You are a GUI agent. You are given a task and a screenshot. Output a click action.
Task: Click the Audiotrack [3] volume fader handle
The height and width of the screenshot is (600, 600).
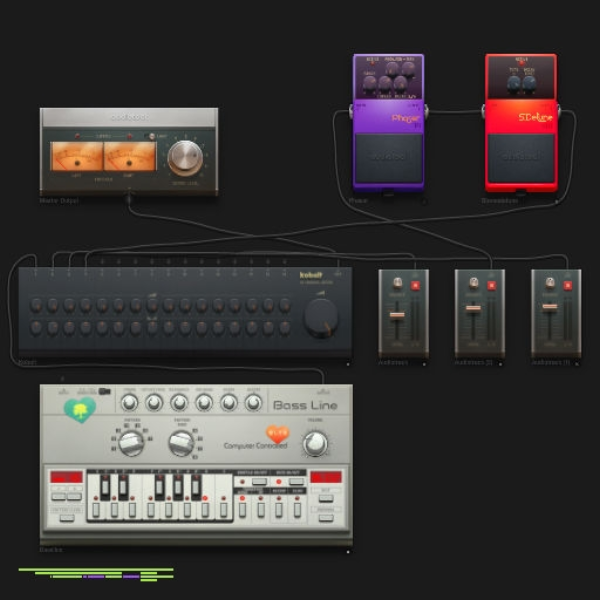[x=550, y=307]
